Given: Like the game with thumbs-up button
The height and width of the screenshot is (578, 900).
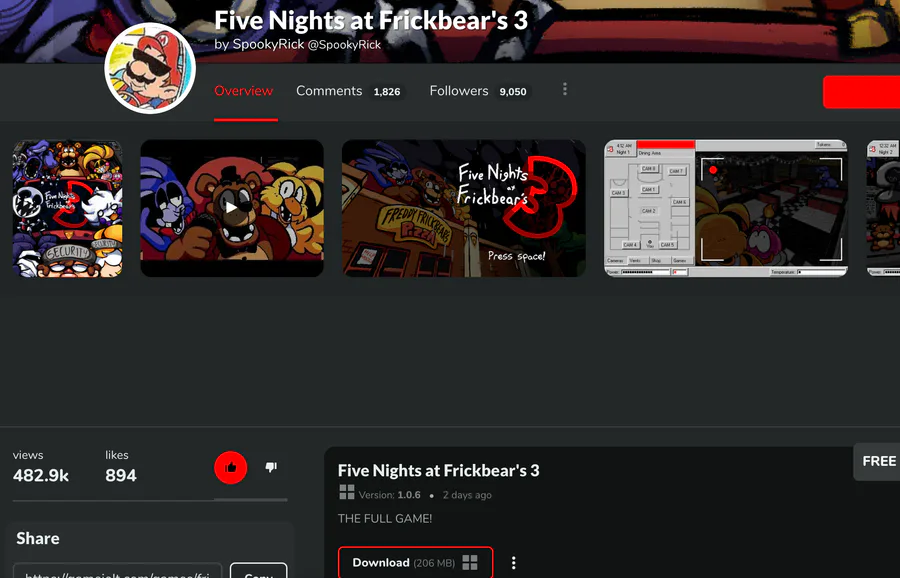Looking at the screenshot, I should [x=231, y=467].
